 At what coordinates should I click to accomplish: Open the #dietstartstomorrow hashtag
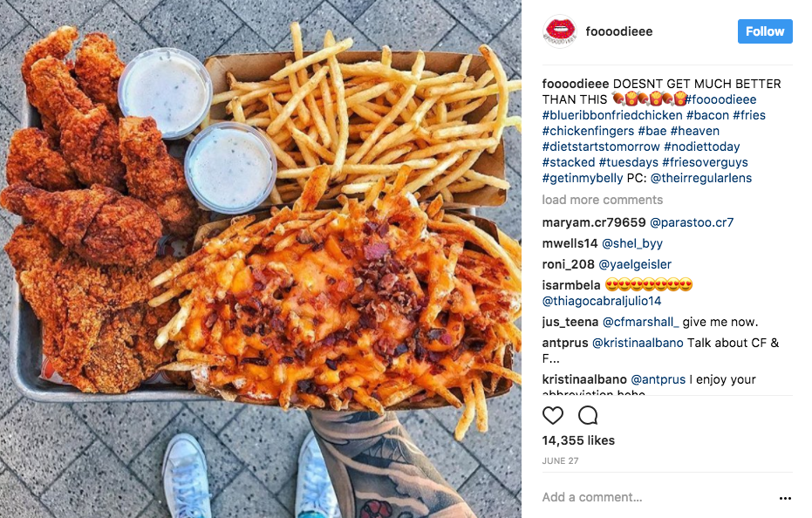tap(601, 147)
